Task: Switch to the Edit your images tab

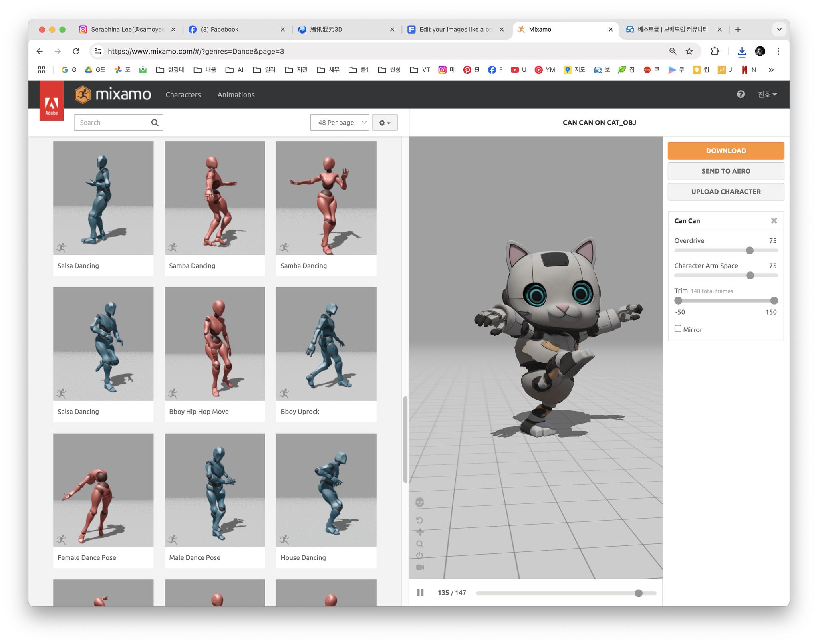Action: tap(456, 29)
